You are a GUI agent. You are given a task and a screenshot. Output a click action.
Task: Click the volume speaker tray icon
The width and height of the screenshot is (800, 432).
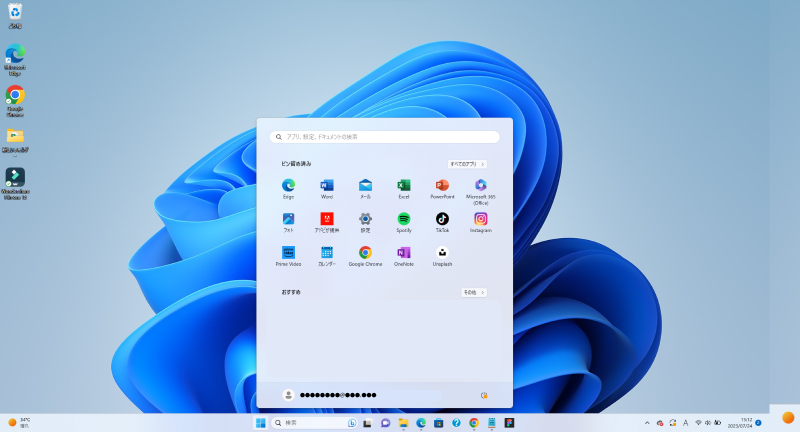click(708, 423)
